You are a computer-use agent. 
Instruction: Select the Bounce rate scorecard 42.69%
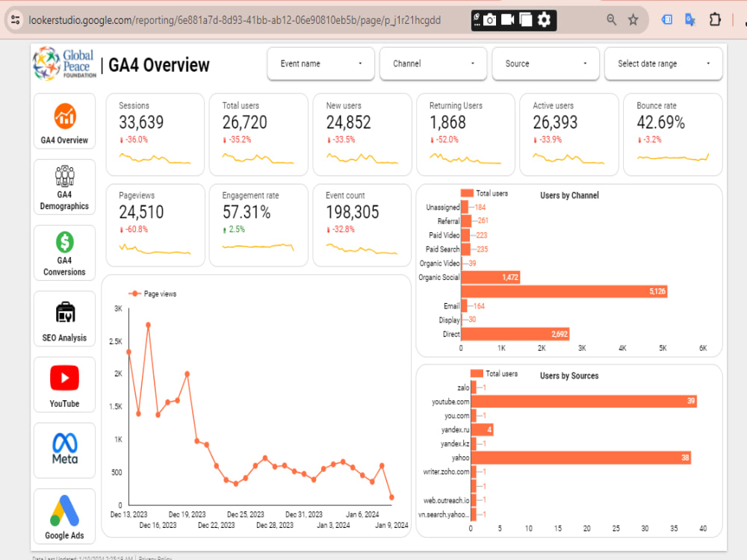(673, 134)
